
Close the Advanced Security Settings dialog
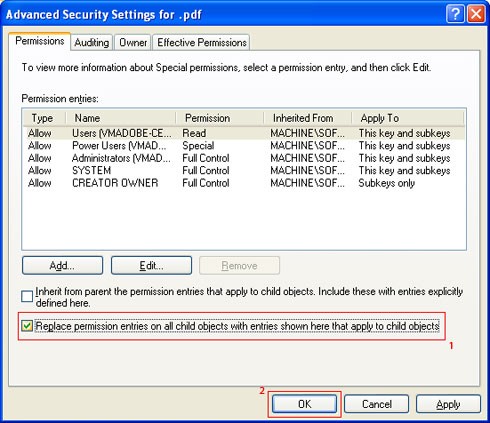click(476, 14)
